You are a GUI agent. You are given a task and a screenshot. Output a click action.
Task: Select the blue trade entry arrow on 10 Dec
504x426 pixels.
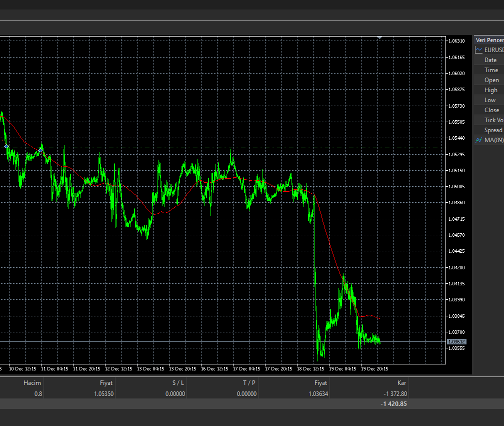pos(6,146)
